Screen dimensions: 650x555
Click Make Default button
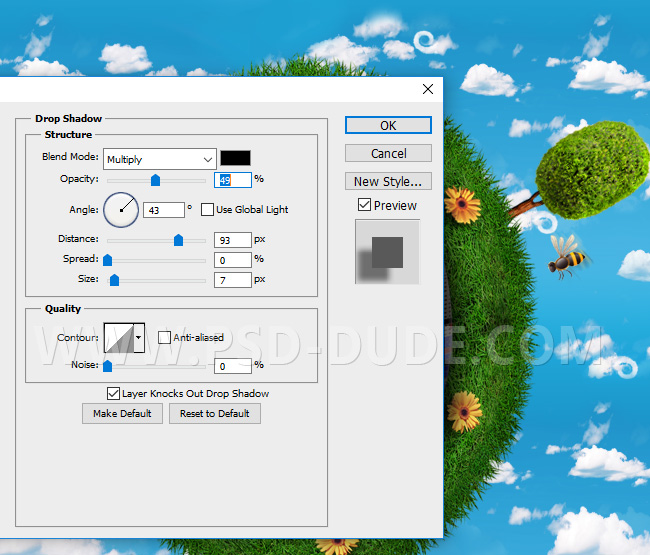tap(122, 414)
